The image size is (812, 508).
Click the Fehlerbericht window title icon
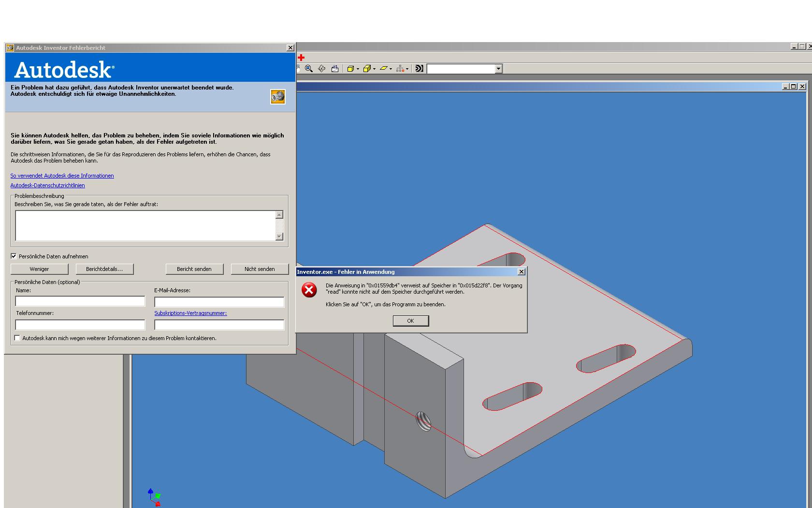10,48
